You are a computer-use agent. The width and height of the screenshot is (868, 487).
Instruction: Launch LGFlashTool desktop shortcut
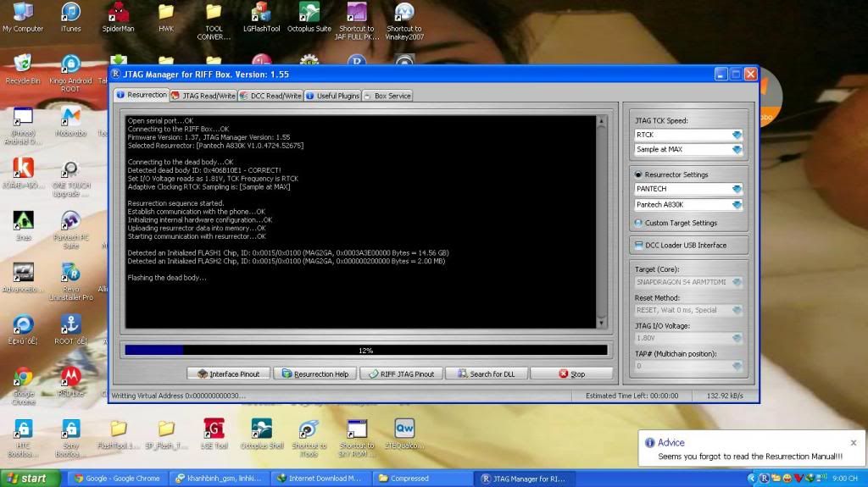tap(261, 18)
